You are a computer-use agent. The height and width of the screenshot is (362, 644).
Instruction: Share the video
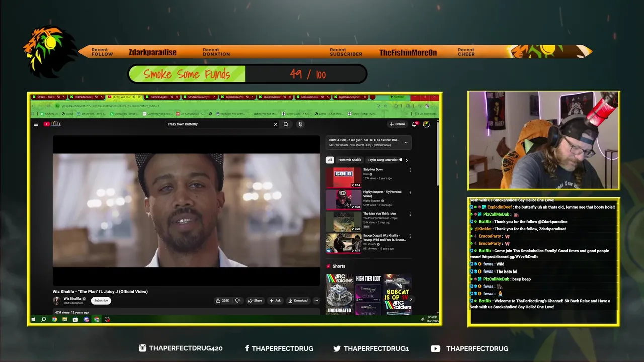tap(255, 301)
